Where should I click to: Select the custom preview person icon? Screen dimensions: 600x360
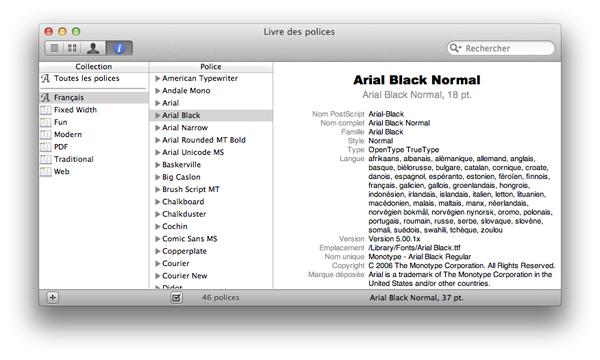click(93, 48)
